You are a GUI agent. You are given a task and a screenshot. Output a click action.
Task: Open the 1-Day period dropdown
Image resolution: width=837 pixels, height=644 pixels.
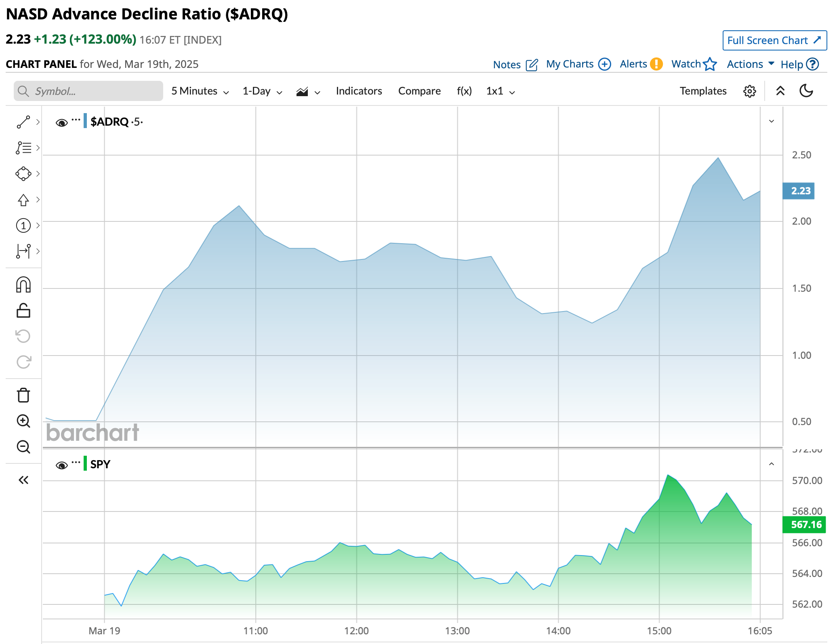262,91
